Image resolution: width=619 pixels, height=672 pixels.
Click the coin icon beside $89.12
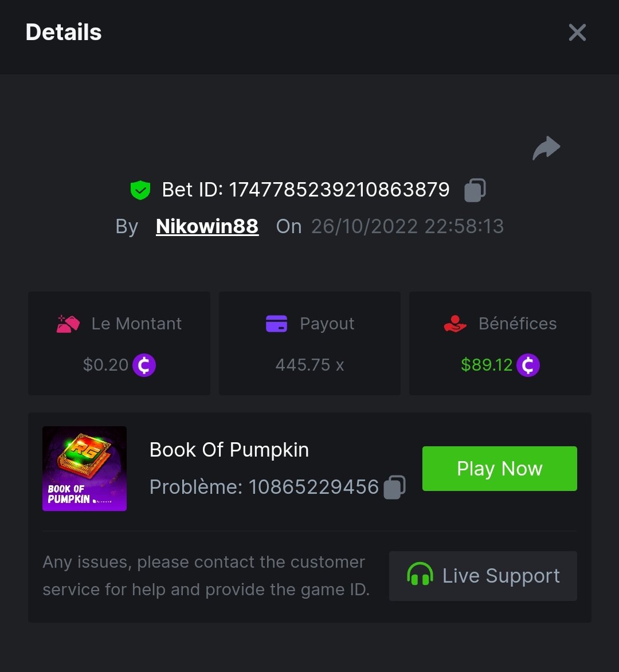point(528,365)
